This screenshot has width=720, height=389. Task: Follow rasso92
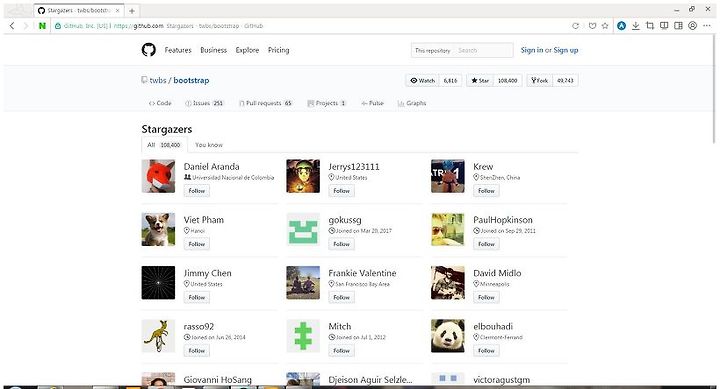[x=197, y=350]
